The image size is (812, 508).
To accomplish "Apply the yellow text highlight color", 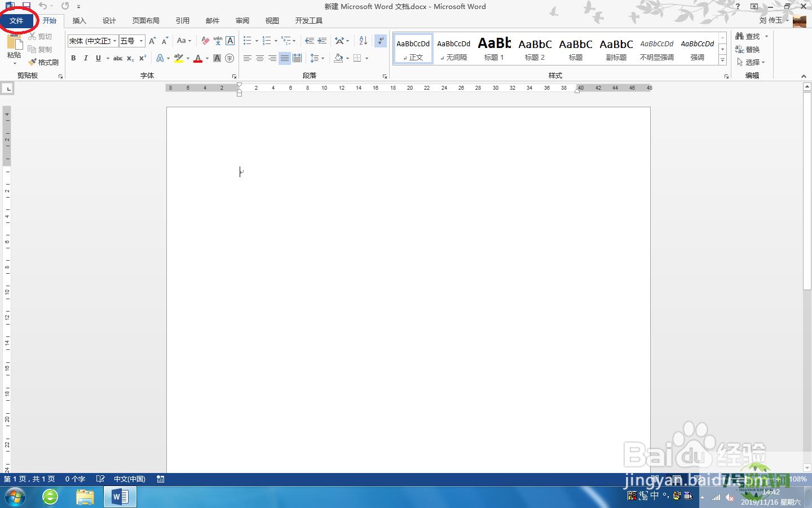I will click(x=179, y=58).
